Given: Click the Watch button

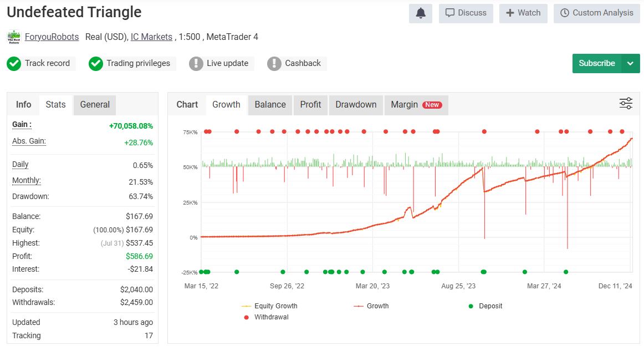Looking at the screenshot, I should [x=523, y=13].
